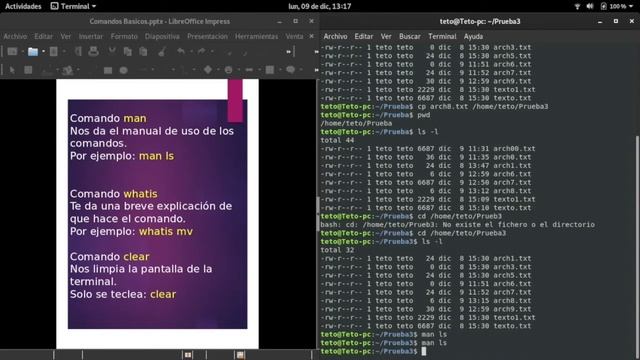Expand the Callouts dropdown arrow
640x360 pixels.
pyautogui.click(x=301, y=70)
